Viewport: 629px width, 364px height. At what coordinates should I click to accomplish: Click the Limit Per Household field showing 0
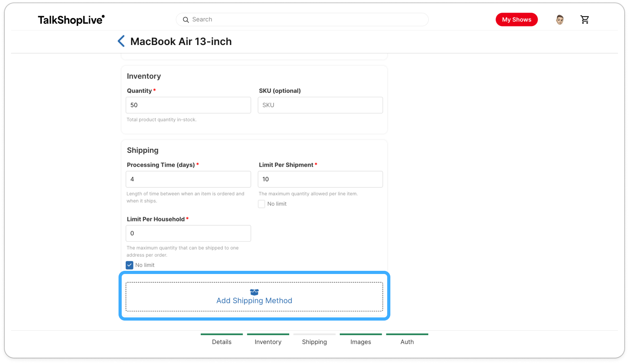click(188, 233)
